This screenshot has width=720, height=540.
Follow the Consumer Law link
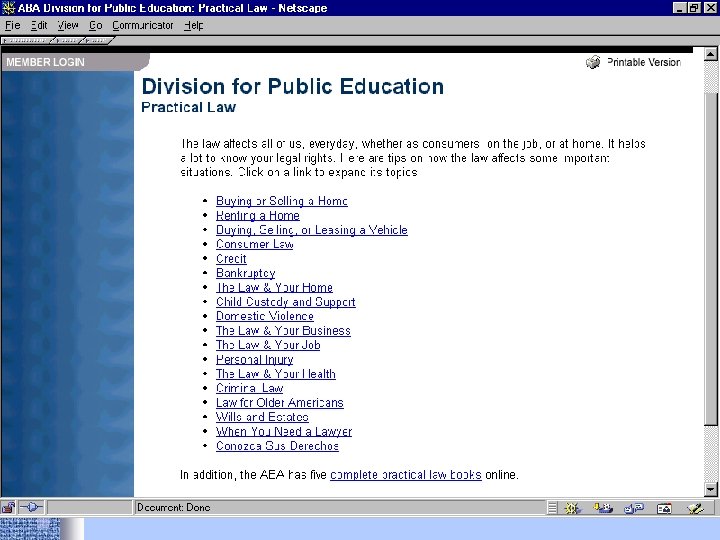pos(255,244)
